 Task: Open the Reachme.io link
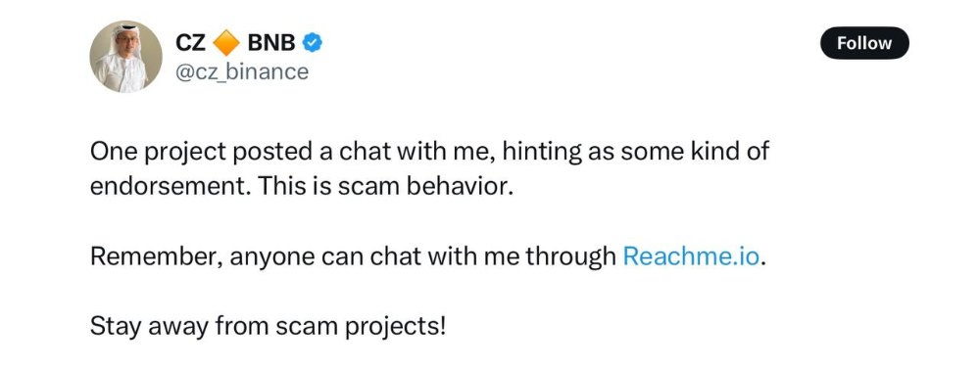point(692,256)
